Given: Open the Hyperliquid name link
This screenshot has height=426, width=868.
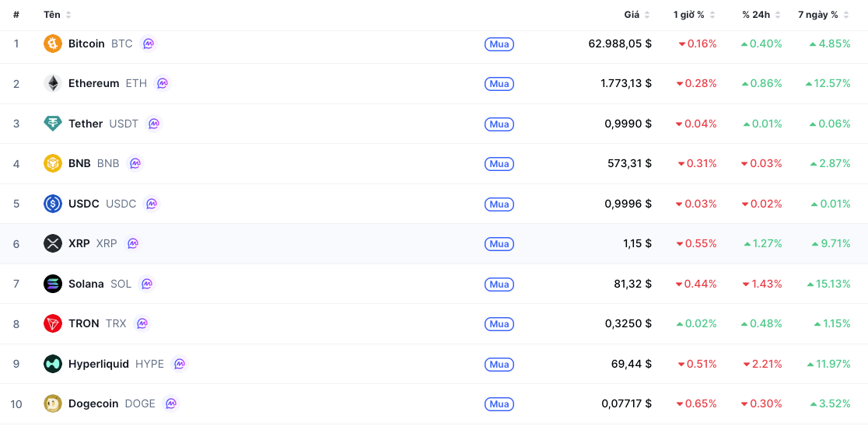Looking at the screenshot, I should pos(99,364).
